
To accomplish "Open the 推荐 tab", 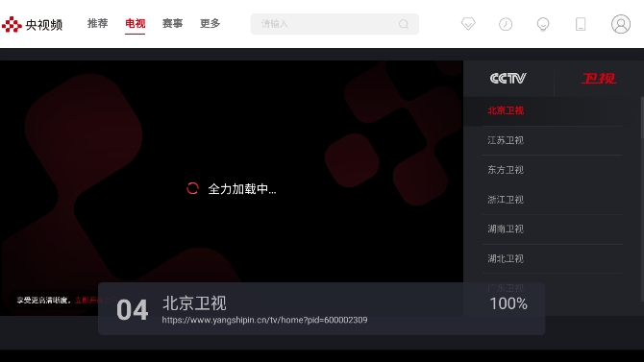I will (x=97, y=23).
